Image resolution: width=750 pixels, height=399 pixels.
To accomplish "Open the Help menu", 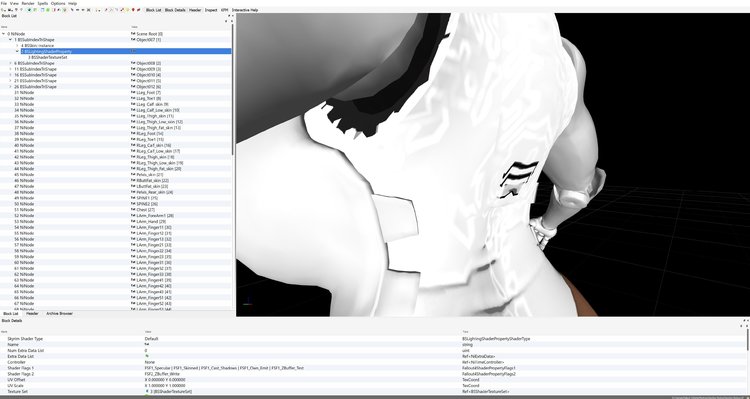I will [72, 3].
